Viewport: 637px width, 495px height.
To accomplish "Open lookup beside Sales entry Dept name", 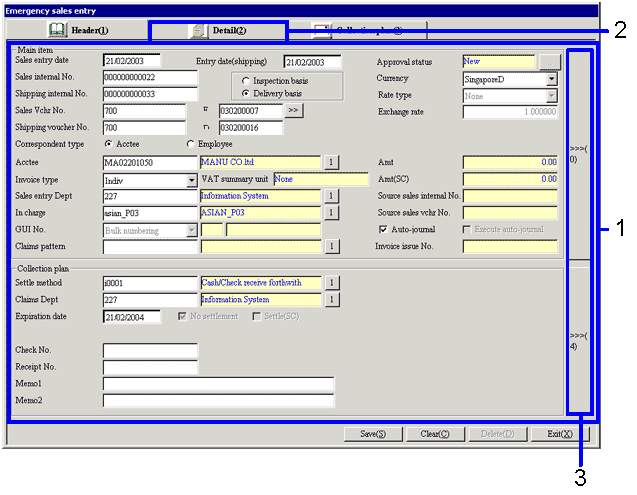I will coord(331,196).
